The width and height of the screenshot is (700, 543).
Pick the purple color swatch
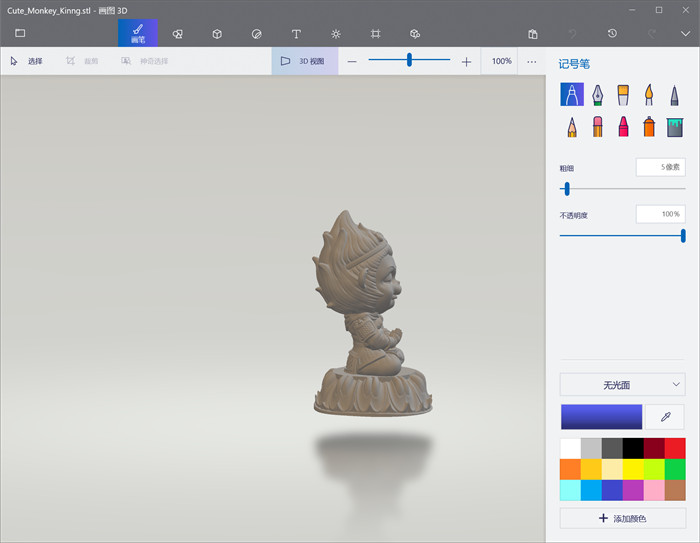pos(633,490)
